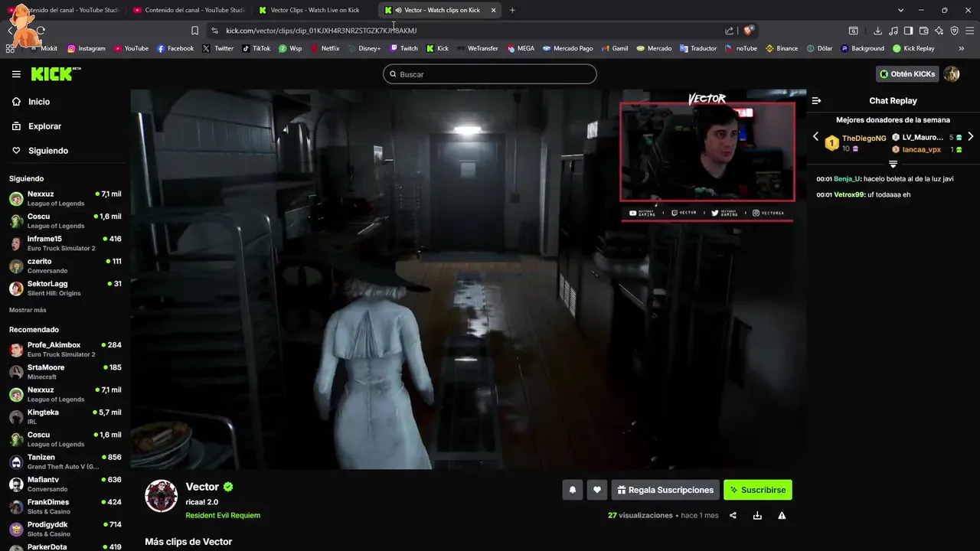Open SektorLagg channel in the sidebar
Image resolution: width=980 pixels, height=551 pixels.
coord(65,289)
